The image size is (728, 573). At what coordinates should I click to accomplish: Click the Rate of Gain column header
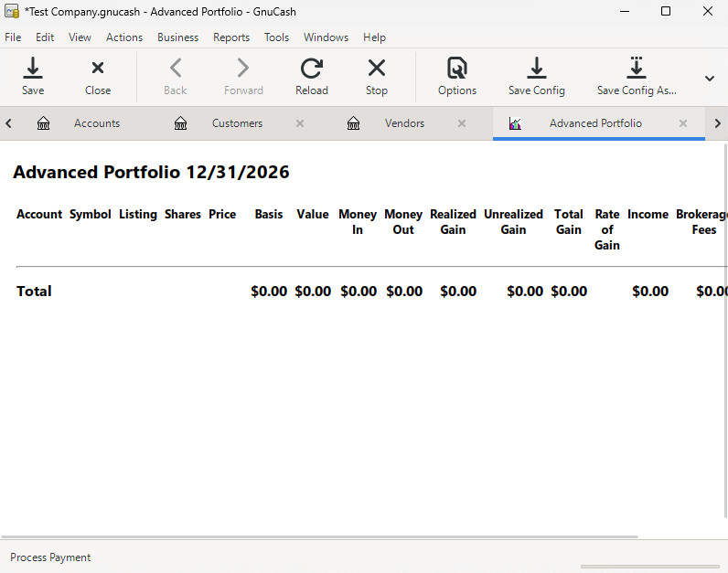[x=607, y=229]
